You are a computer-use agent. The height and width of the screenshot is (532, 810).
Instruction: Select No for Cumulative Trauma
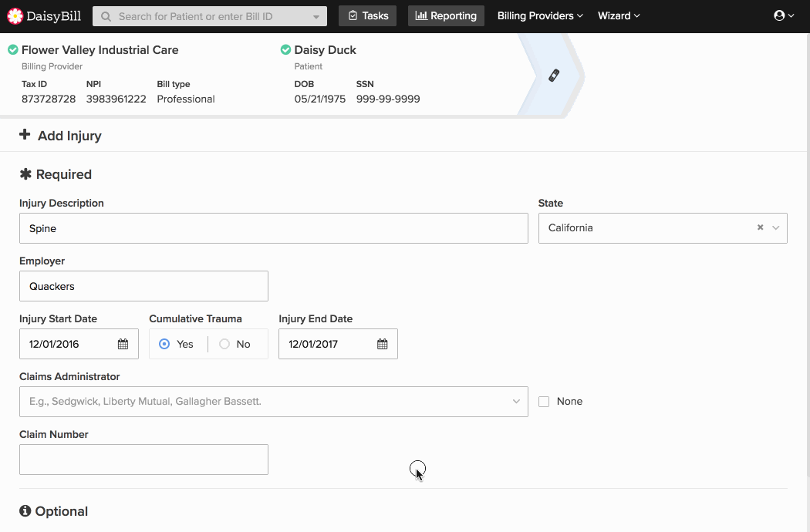click(224, 344)
